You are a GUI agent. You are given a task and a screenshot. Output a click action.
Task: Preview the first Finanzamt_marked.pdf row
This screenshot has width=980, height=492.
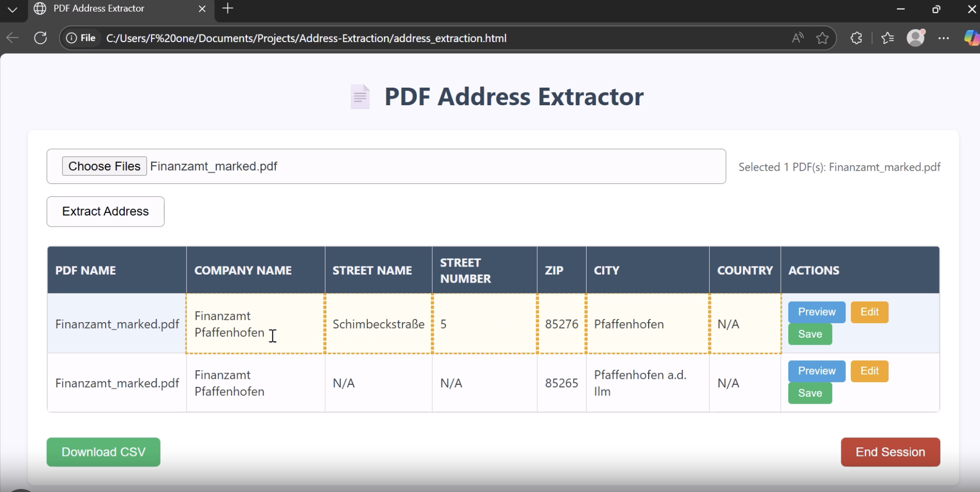[x=816, y=312]
